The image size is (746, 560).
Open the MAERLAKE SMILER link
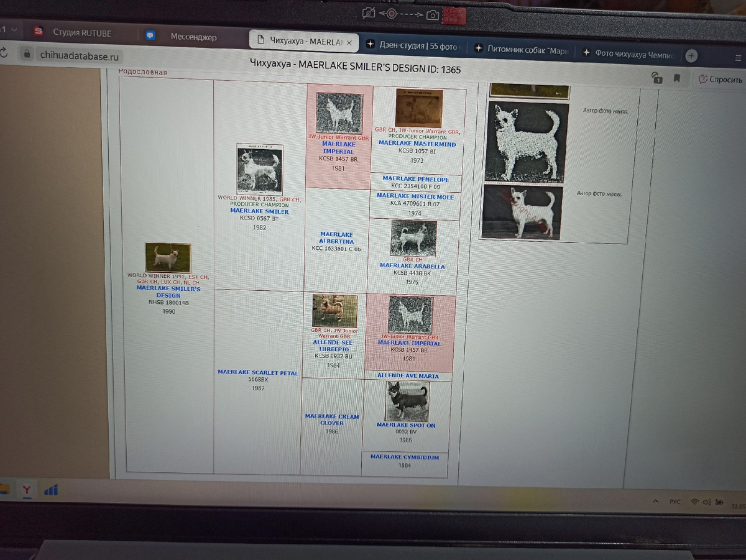coord(259,211)
